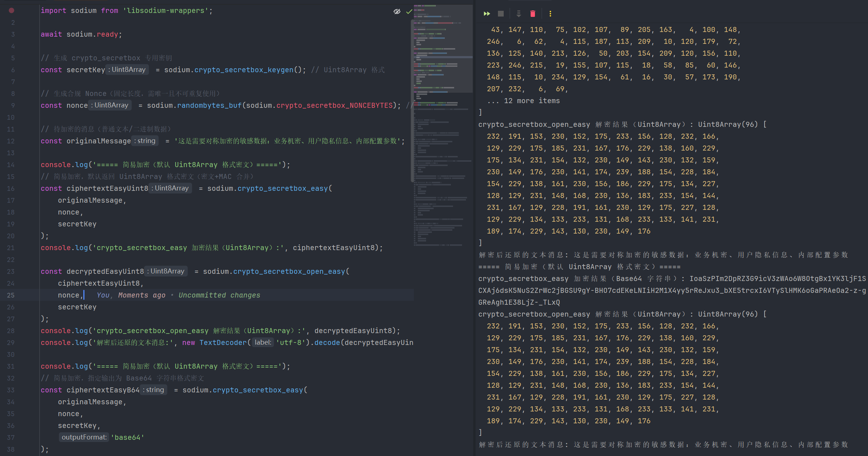The width and height of the screenshot is (868, 456).
Task: Toggle the crossed-out eye icon in the editor
Action: 397,11
